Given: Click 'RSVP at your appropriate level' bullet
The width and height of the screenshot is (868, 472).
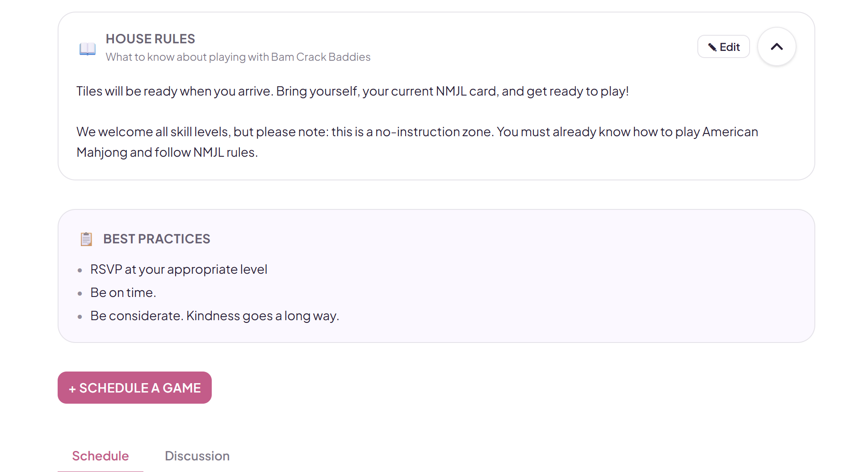Looking at the screenshot, I should tap(179, 270).
